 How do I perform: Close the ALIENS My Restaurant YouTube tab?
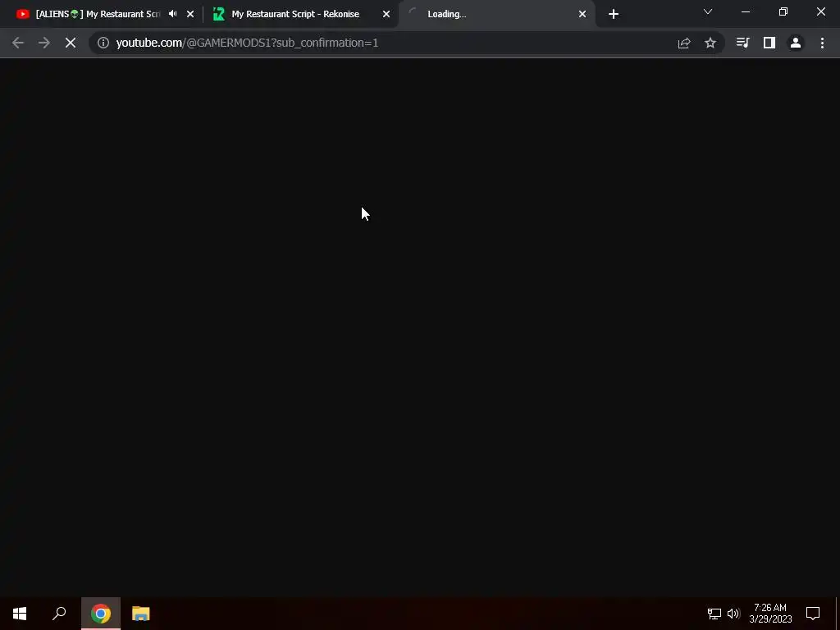(190, 14)
